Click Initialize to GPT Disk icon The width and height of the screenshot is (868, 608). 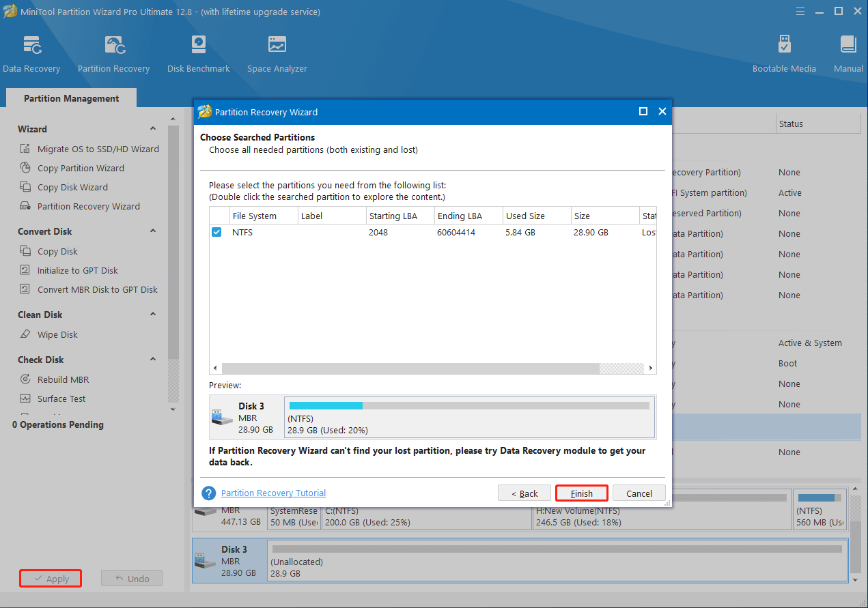[x=25, y=270]
